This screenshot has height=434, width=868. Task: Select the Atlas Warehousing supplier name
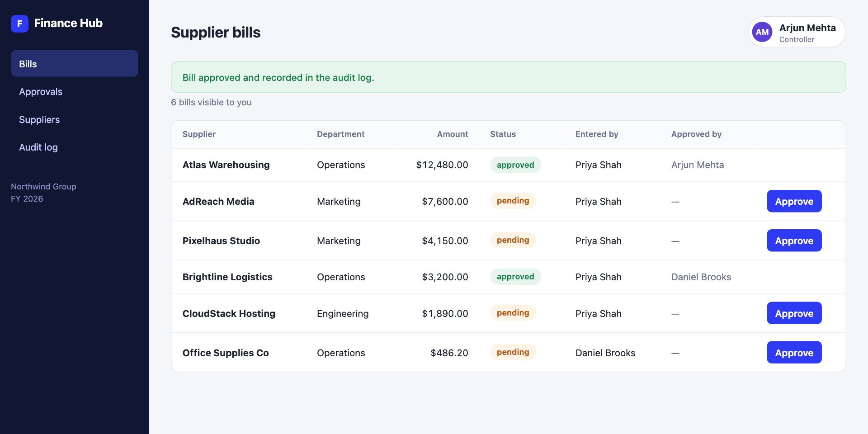226,165
